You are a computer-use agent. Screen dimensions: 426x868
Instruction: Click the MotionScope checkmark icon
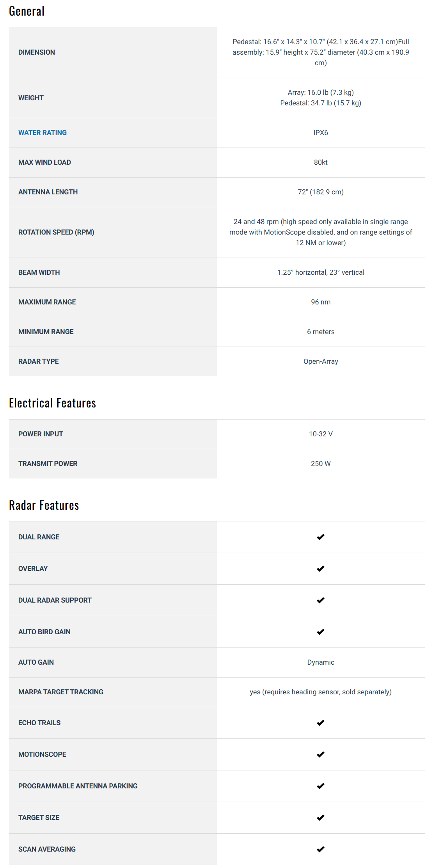[320, 754]
